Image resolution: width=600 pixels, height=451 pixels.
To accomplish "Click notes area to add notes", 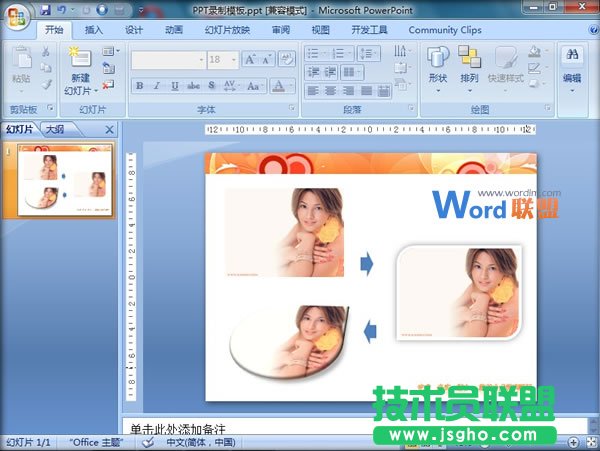I will point(356,426).
